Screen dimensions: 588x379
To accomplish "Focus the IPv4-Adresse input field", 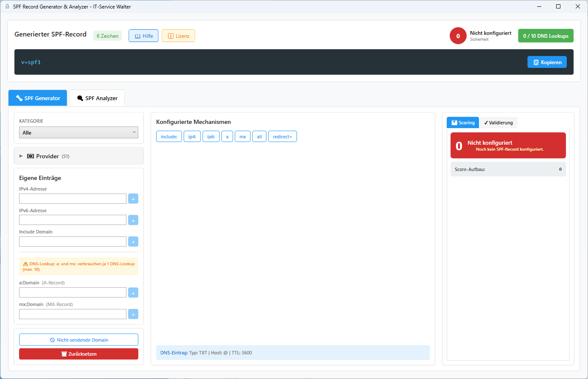I will 73,199.
